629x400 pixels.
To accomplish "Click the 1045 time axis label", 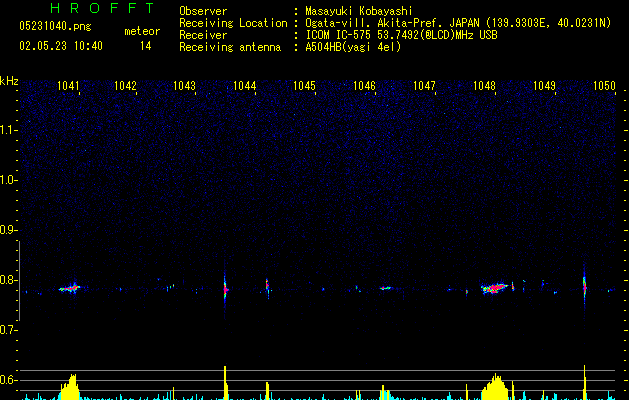I will [304, 85].
